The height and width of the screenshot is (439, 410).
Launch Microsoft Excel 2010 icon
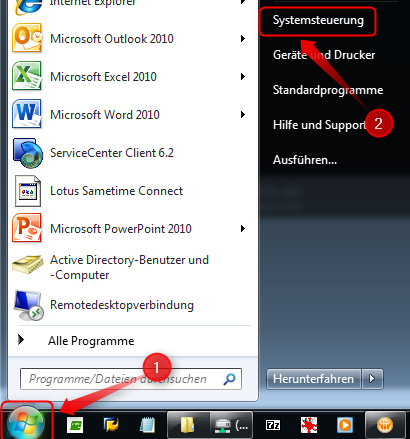27,76
